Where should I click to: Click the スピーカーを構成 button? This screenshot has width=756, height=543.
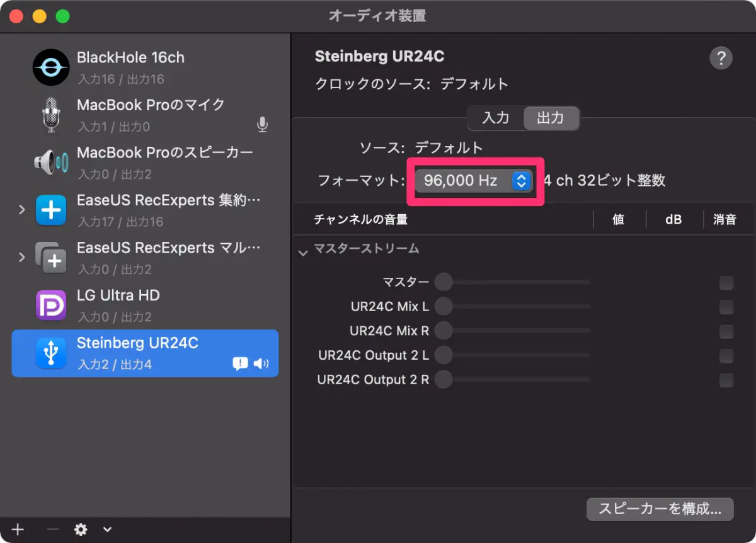pyautogui.click(x=660, y=509)
